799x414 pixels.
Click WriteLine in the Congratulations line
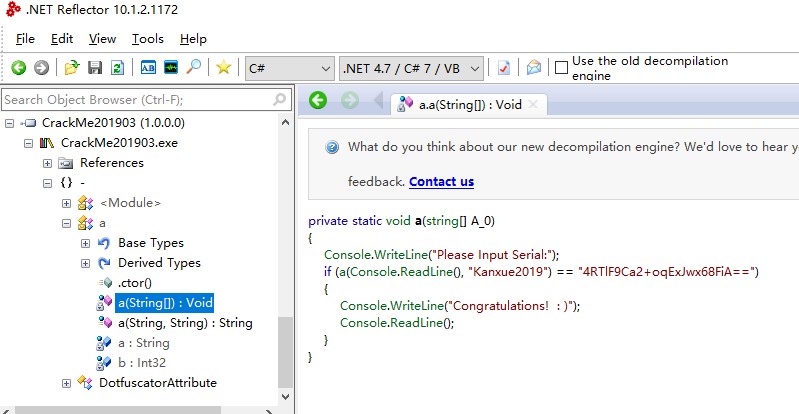point(417,306)
